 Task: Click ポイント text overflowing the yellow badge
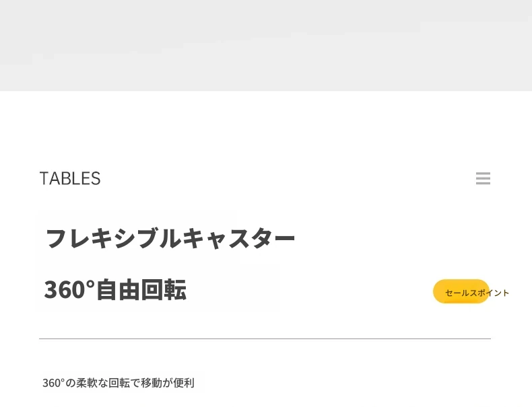[x=493, y=293]
